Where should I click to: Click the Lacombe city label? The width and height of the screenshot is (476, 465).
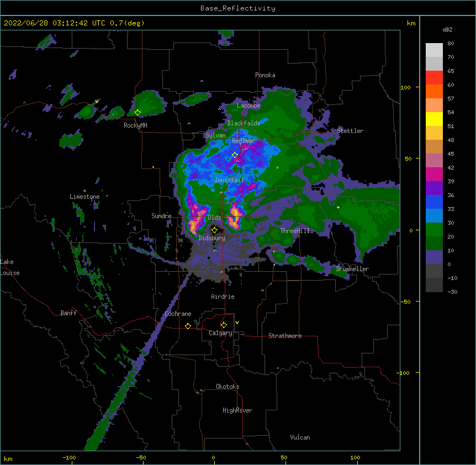click(x=248, y=105)
